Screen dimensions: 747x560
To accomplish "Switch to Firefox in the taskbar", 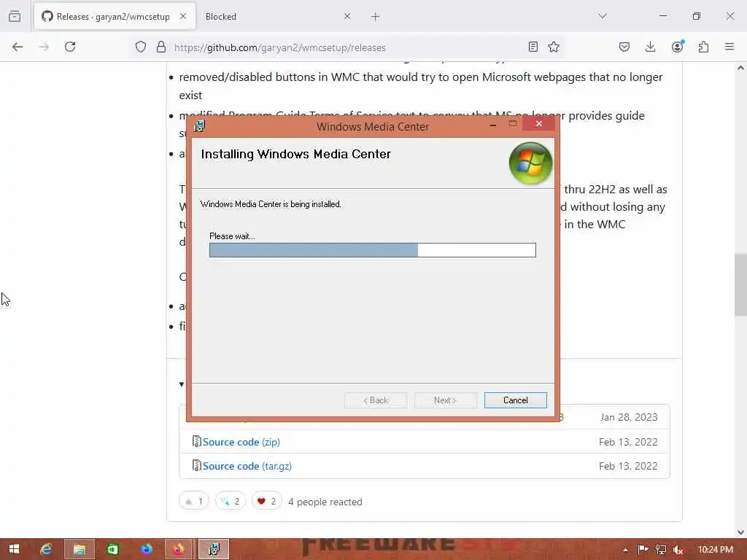I will tap(179, 549).
